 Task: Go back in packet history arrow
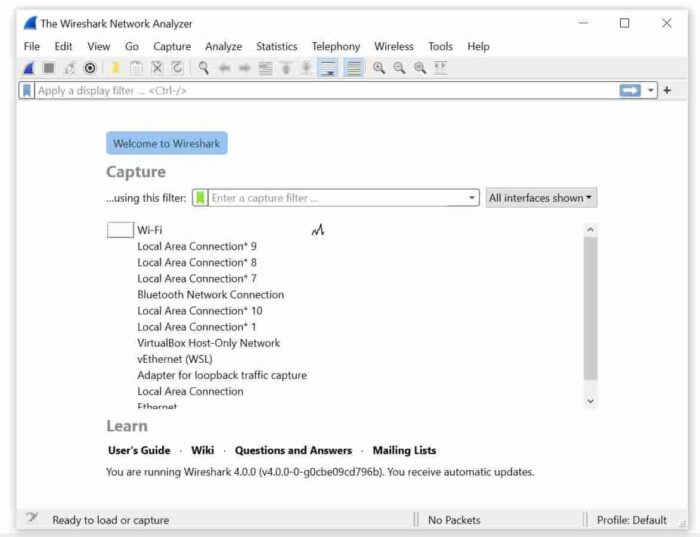click(x=225, y=68)
